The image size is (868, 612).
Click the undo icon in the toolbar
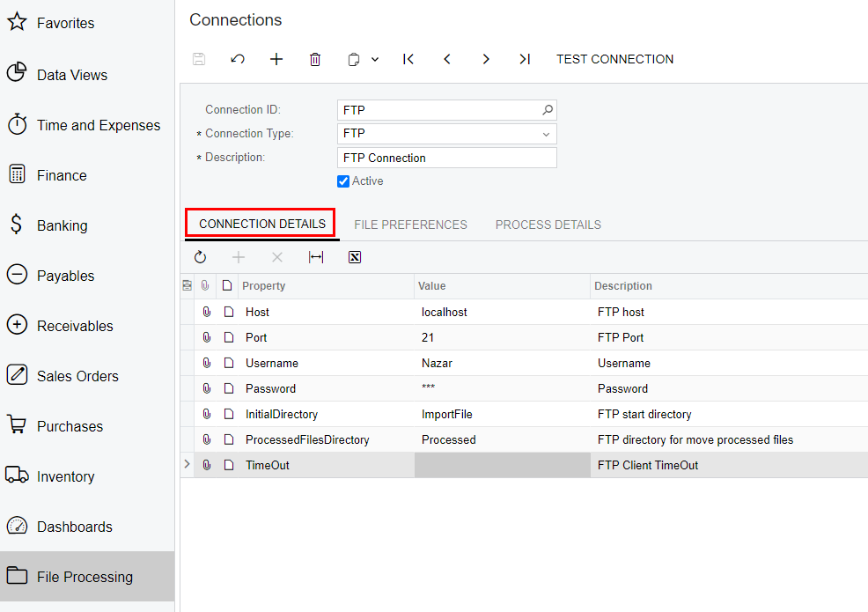click(x=238, y=59)
